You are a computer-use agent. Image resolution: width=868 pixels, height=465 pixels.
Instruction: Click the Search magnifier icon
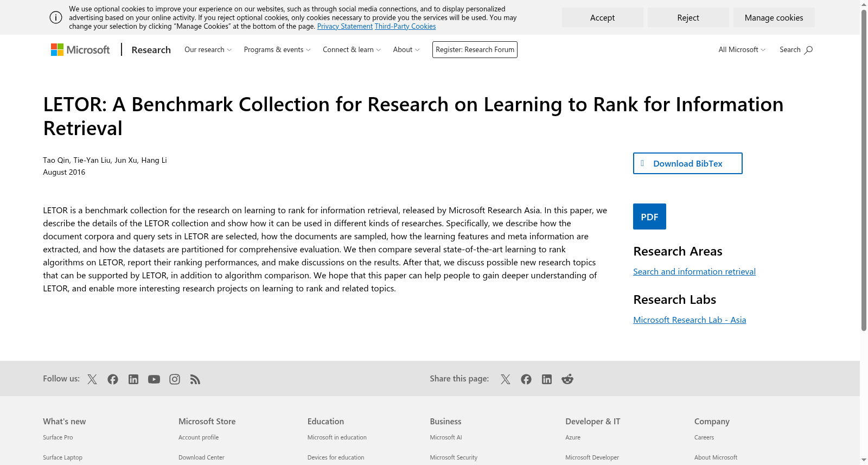pyautogui.click(x=808, y=50)
